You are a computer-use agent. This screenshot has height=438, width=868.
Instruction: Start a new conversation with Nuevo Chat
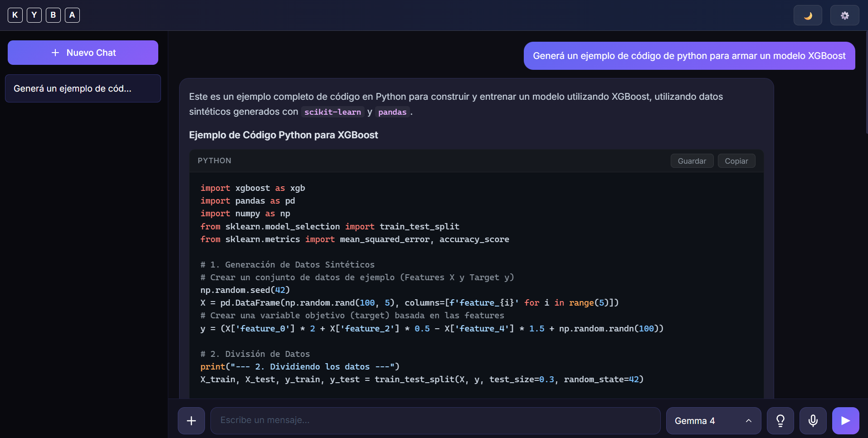click(x=83, y=53)
